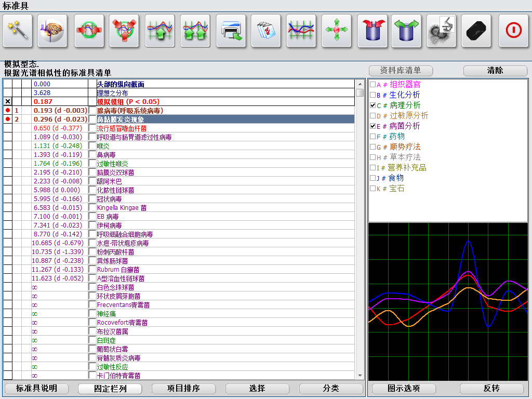Viewport: 532px width, 399px height.
Task: Click the 固定栏列 button
Action: click(110, 389)
